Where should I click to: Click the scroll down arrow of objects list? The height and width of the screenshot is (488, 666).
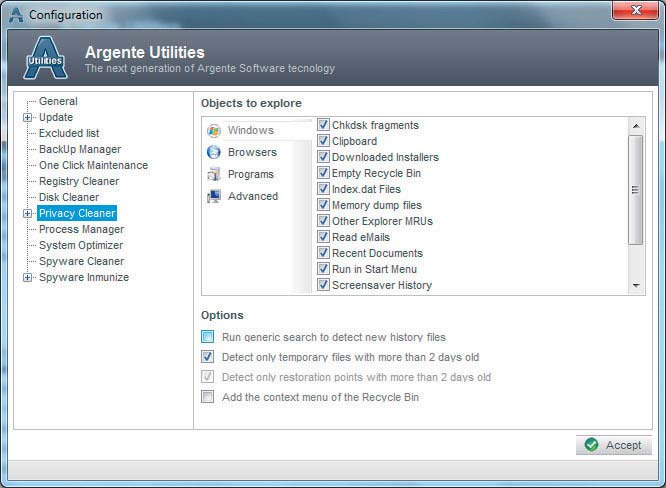pos(636,285)
